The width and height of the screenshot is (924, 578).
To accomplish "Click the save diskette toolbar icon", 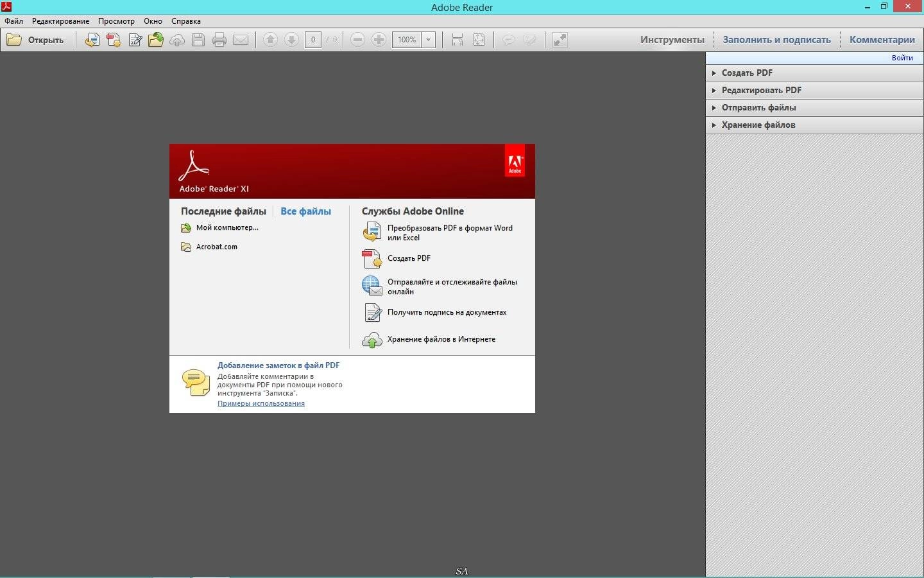I will point(198,40).
